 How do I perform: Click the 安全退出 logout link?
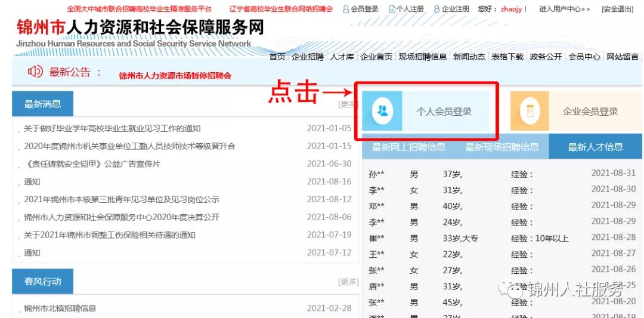tap(617, 9)
